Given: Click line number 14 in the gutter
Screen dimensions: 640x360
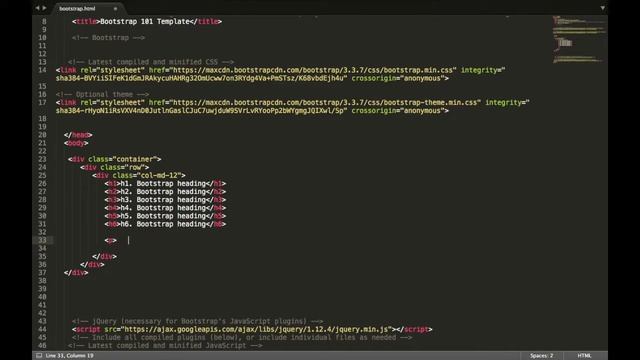Looking at the screenshot, I should (x=42, y=70).
